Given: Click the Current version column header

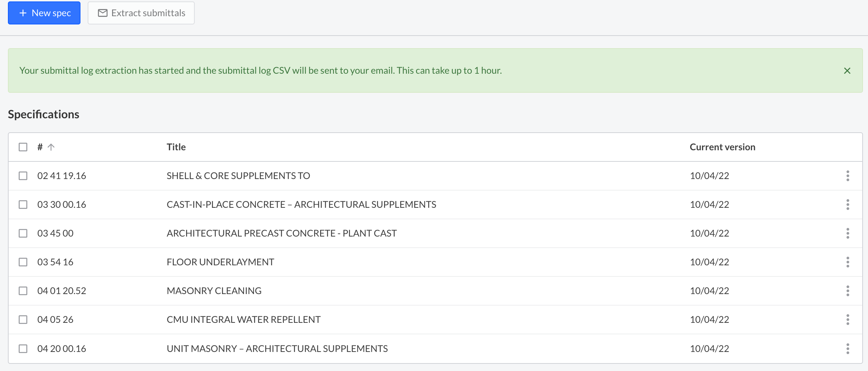Looking at the screenshot, I should (x=722, y=147).
